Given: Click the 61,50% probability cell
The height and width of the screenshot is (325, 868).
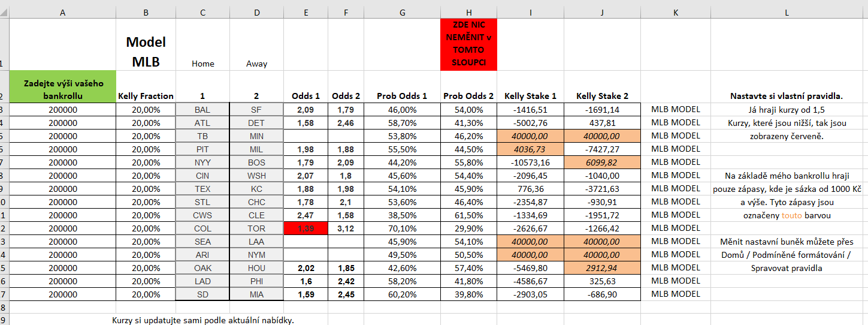Looking at the screenshot, I should pyautogui.click(x=468, y=215).
